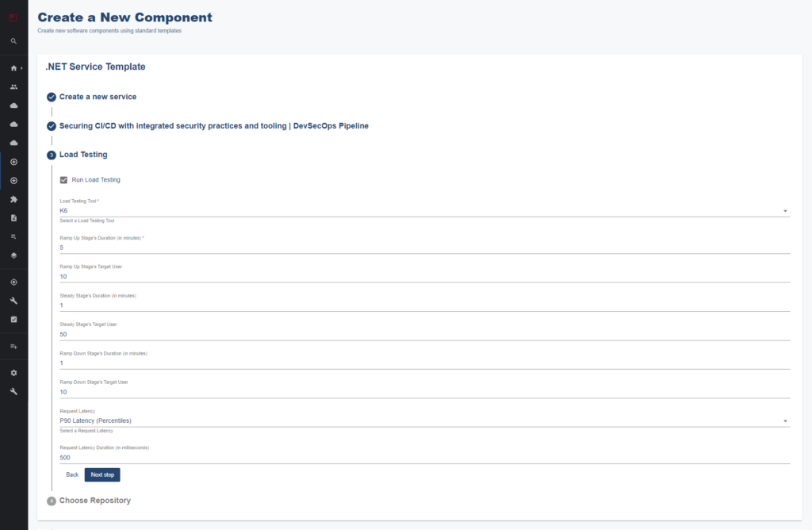Click the red logo at top of sidebar
The image size is (812, 530).
13,16
